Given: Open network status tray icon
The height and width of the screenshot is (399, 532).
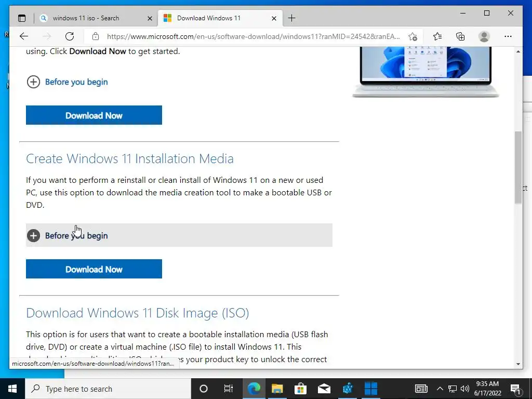Looking at the screenshot, I should pos(453,389).
